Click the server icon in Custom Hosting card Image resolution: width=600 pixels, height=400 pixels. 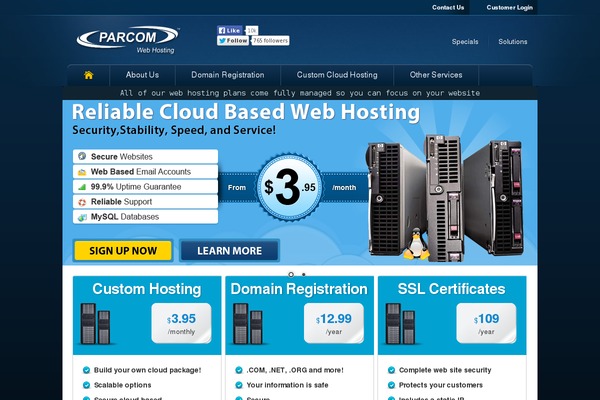click(x=95, y=324)
